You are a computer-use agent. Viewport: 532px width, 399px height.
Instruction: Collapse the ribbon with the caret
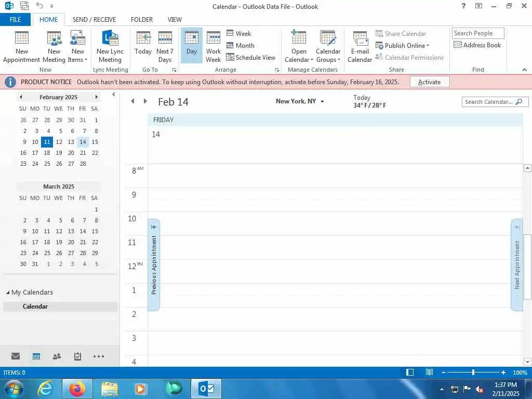pyautogui.click(x=525, y=70)
